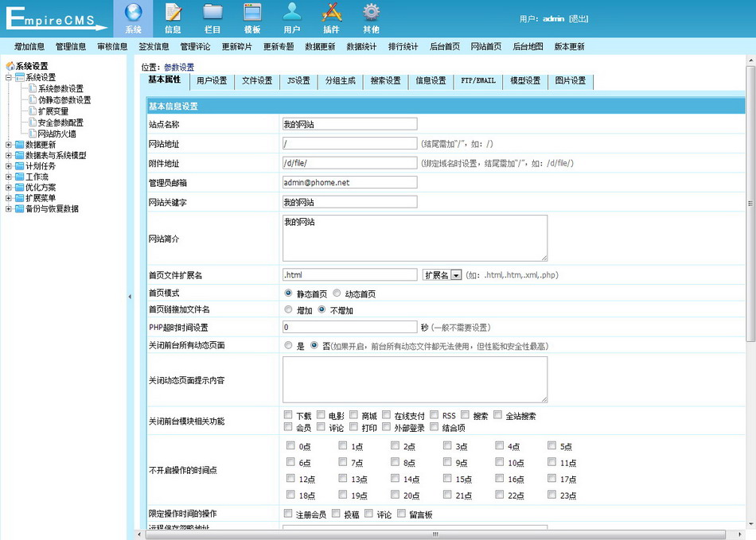
Task: Collapse the left sidebar with the arrow handle
Action: [130, 297]
